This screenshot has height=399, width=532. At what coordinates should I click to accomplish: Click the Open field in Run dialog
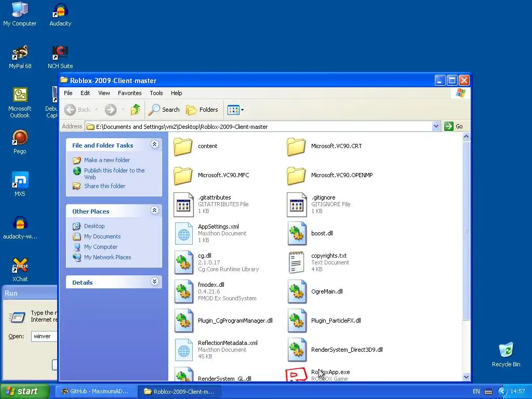click(x=44, y=336)
